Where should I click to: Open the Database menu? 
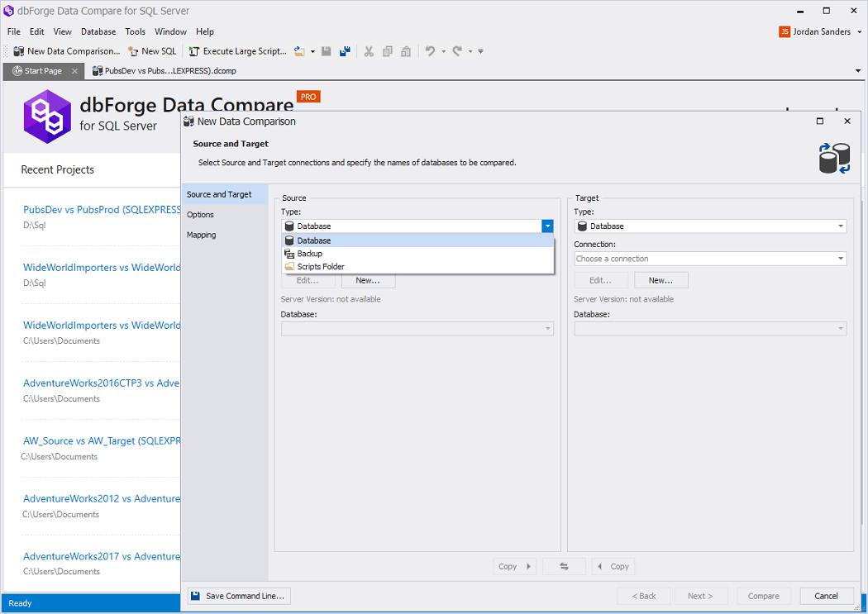[98, 31]
